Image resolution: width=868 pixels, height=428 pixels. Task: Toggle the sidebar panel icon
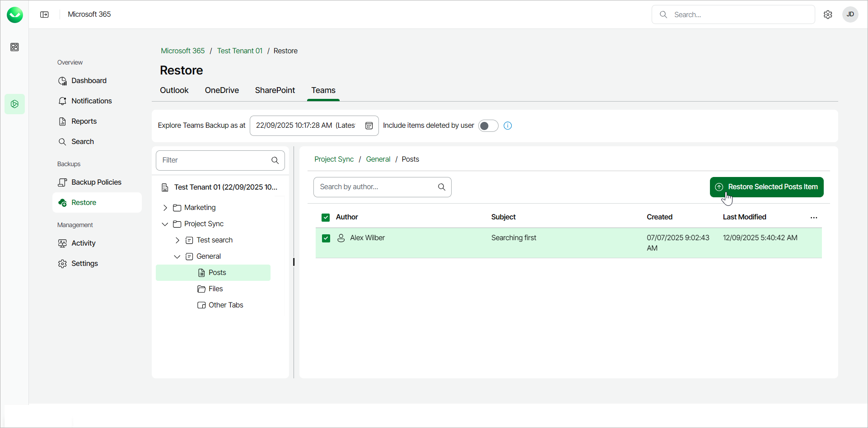coord(44,14)
